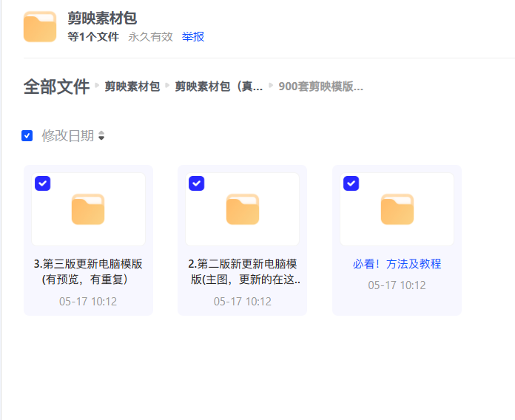Open the 必看！方法及教程 name link
The width and height of the screenshot is (515, 420).
(397, 264)
